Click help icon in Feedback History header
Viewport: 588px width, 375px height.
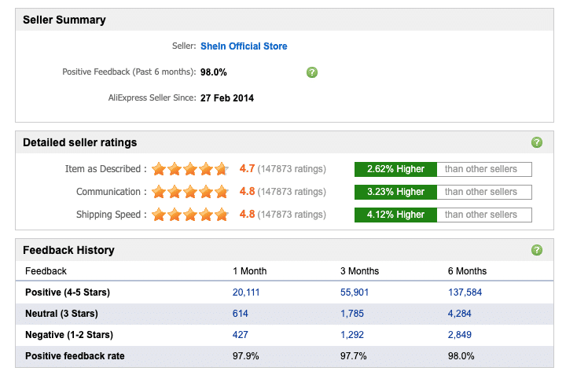pyautogui.click(x=537, y=250)
